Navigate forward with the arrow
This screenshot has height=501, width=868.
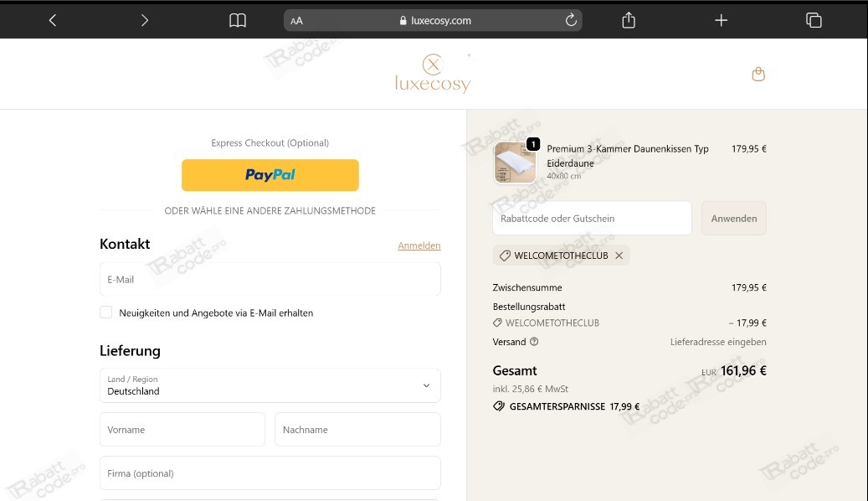[x=143, y=20]
